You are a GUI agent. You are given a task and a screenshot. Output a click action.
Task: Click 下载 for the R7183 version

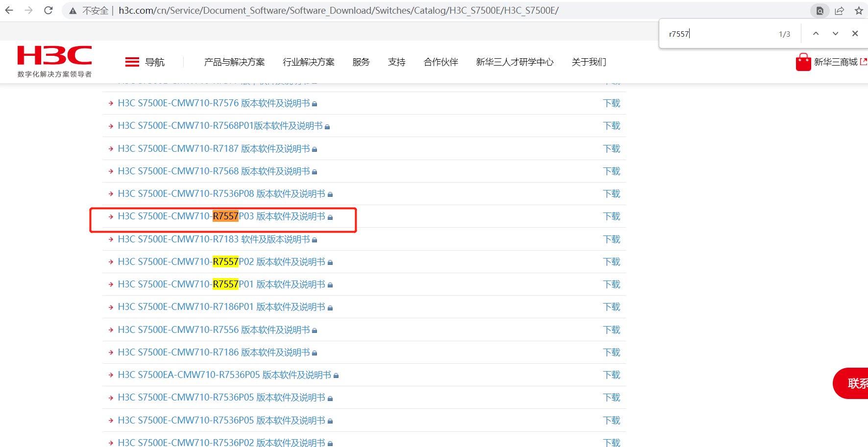pos(611,239)
